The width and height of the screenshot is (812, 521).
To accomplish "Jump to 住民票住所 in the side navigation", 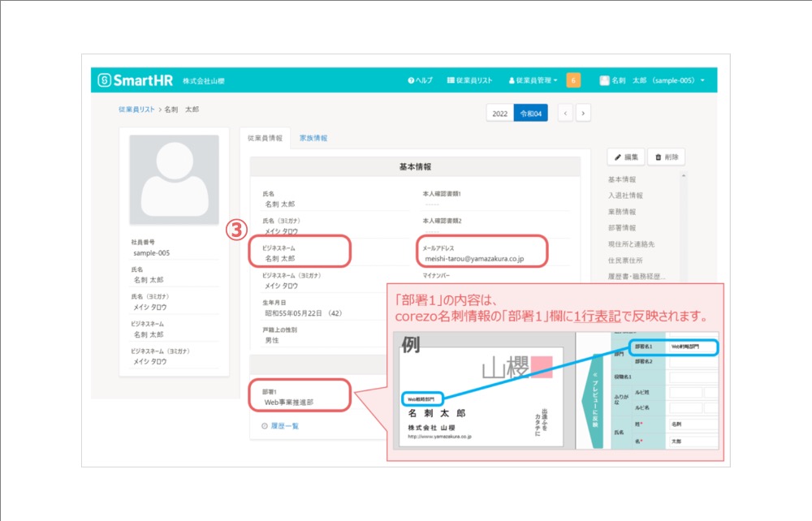I will 625,260.
